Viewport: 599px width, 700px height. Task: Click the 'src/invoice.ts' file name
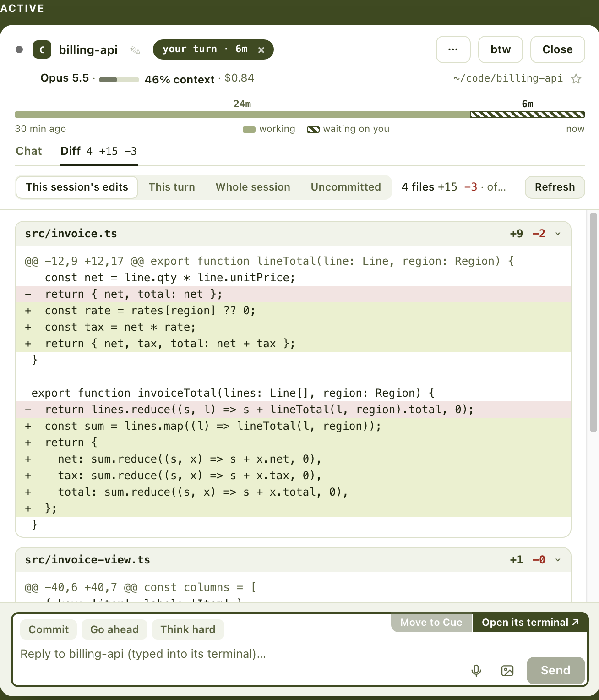tap(71, 234)
